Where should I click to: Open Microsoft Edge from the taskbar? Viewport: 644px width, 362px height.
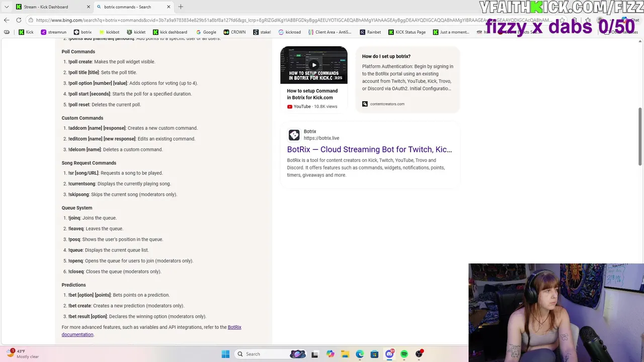click(360, 354)
